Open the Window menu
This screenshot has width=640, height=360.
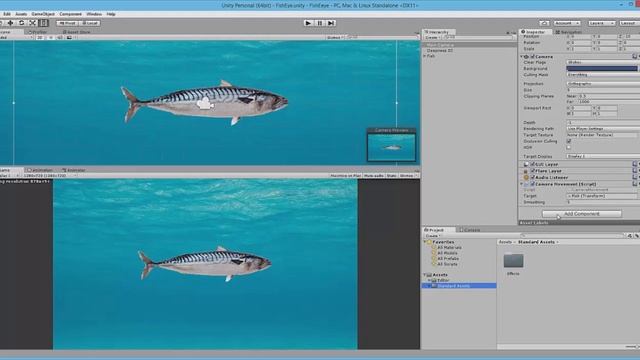click(94, 14)
